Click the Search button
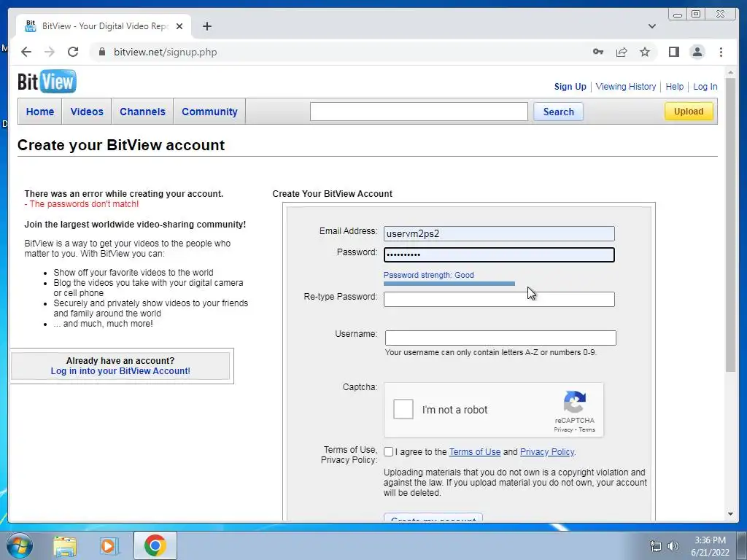The width and height of the screenshot is (747, 560). point(558,112)
